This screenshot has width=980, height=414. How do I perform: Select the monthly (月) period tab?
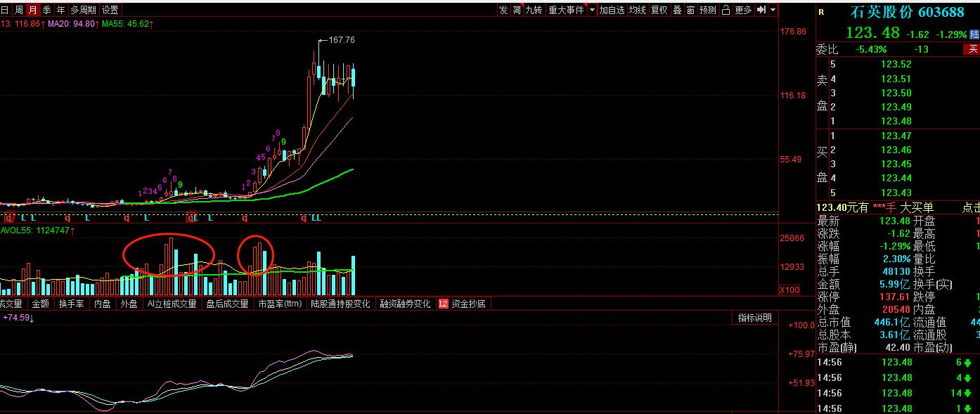click(32, 10)
